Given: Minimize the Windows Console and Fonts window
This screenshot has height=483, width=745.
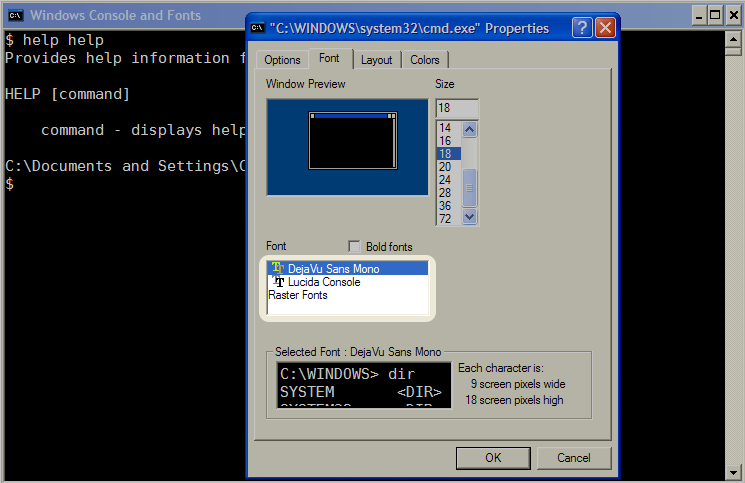Looking at the screenshot, I should click(698, 15).
